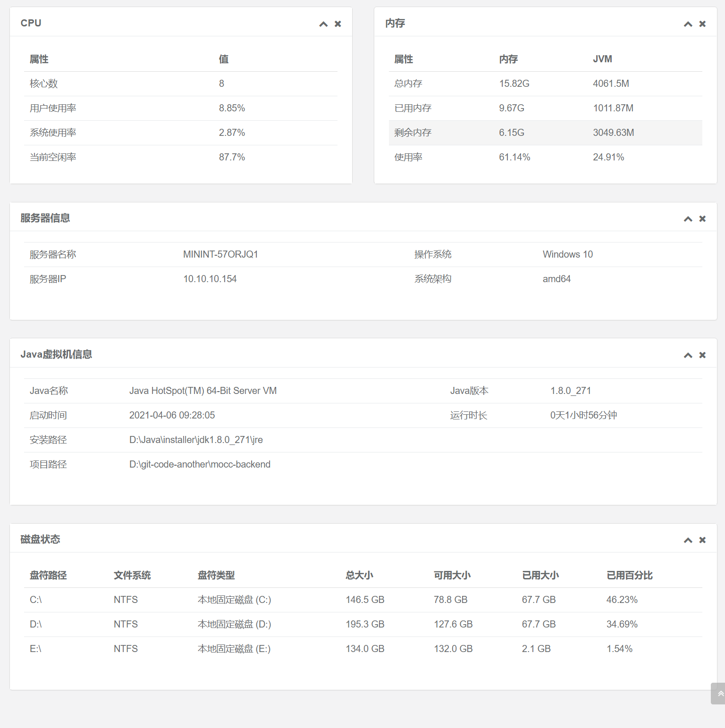Select the CPU panel title

point(31,22)
